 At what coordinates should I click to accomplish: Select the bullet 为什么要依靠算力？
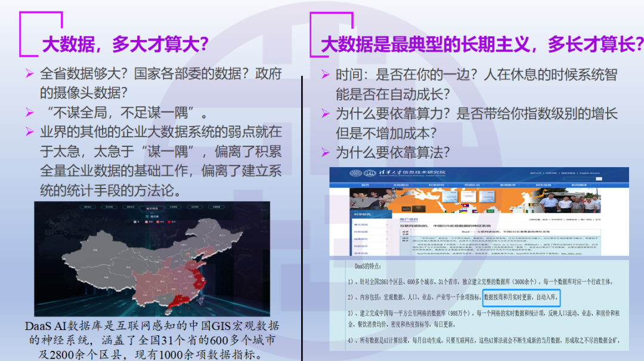(x=476, y=123)
